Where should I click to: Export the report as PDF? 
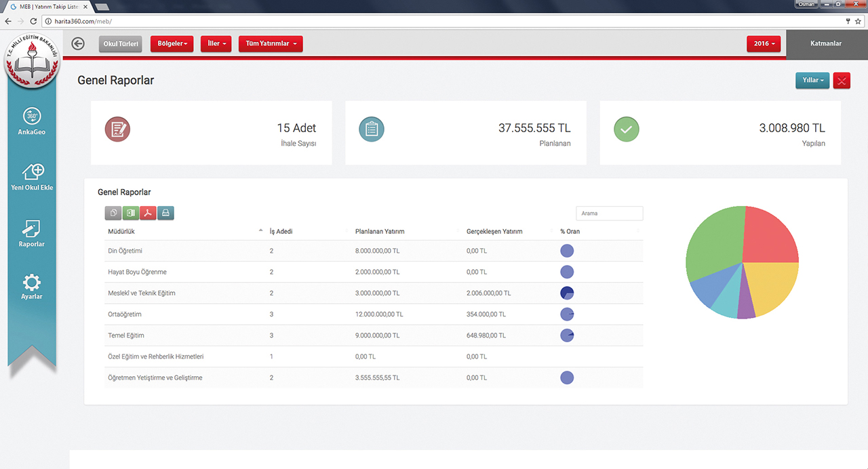(149, 213)
